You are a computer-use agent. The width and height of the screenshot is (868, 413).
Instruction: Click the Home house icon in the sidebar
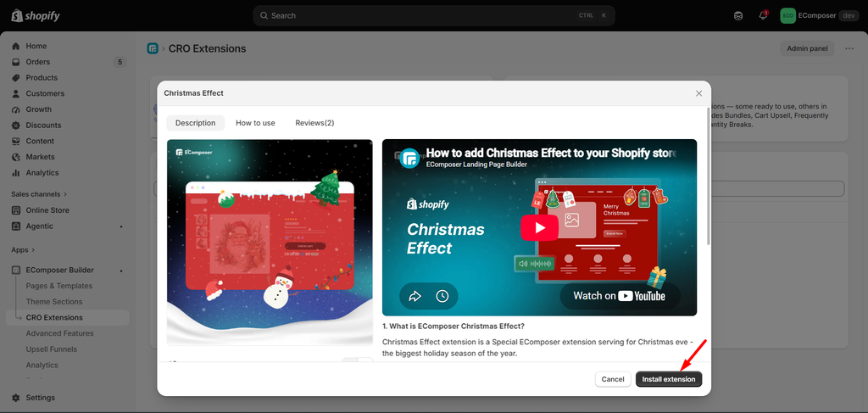tap(16, 46)
